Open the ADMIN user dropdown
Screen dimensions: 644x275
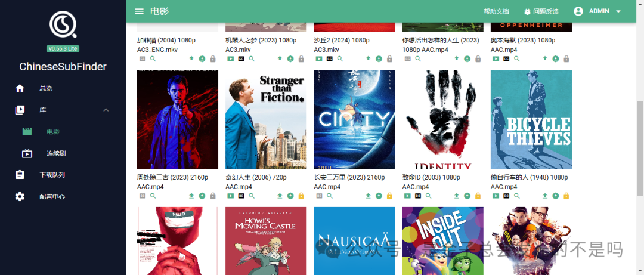click(597, 11)
